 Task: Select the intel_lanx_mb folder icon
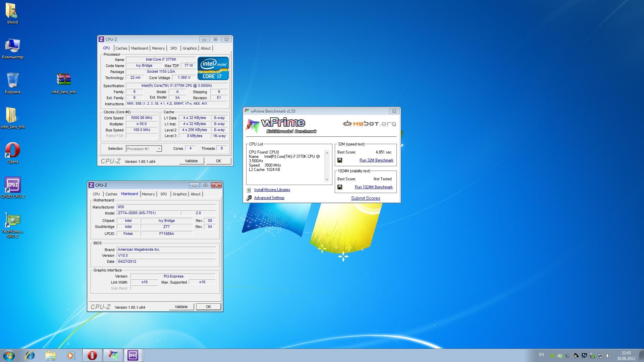(x=12, y=118)
